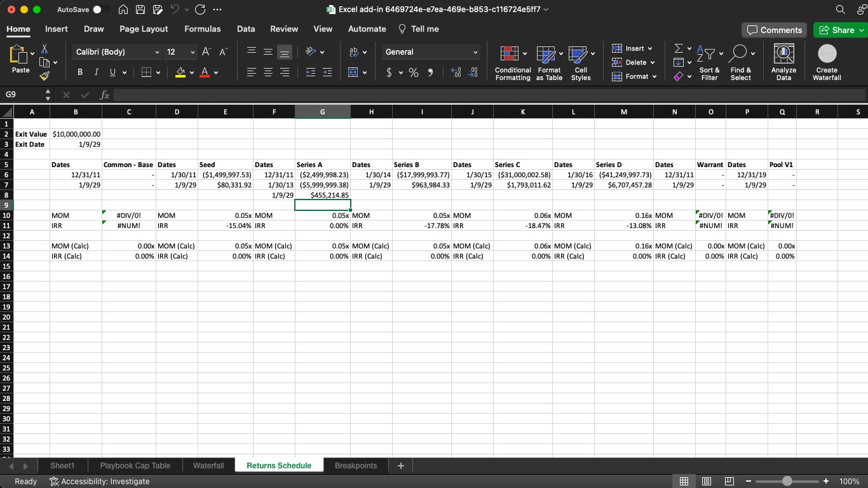
Task: Click the Percent Style icon
Action: click(414, 72)
